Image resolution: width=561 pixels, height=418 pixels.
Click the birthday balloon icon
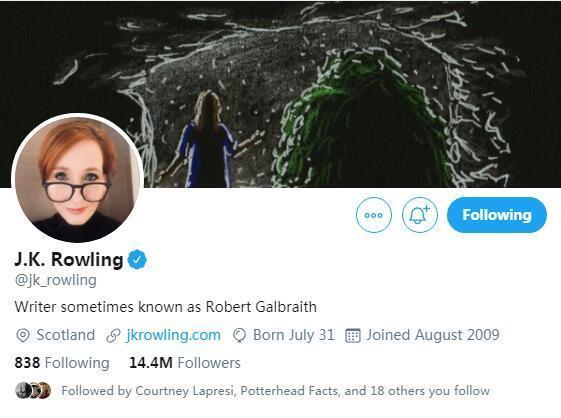tap(239, 336)
